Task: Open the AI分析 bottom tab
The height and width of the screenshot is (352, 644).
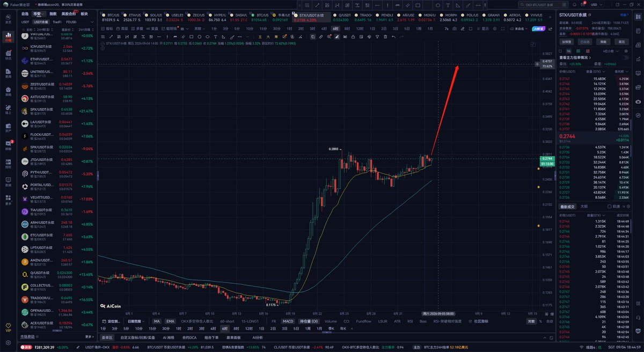Action: click(258, 338)
